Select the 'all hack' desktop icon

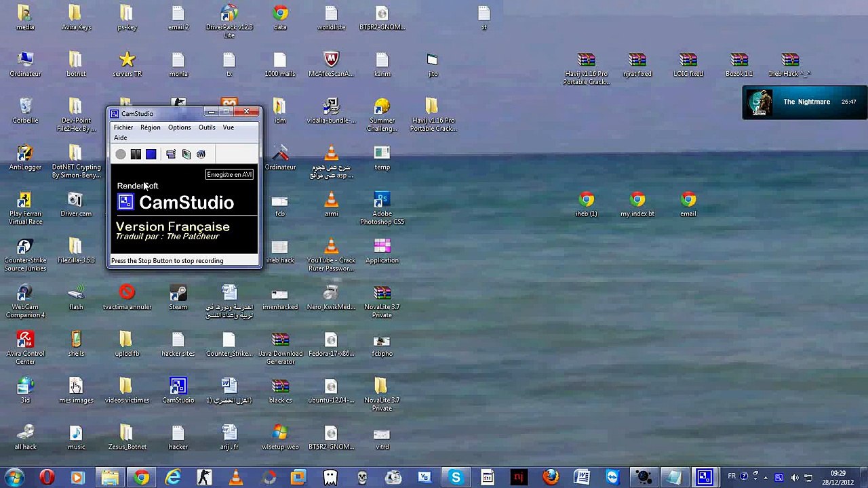pos(25,438)
